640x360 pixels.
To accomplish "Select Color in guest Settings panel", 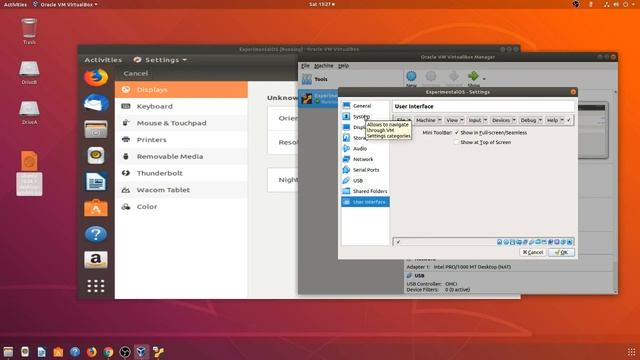I will click(x=181, y=207).
